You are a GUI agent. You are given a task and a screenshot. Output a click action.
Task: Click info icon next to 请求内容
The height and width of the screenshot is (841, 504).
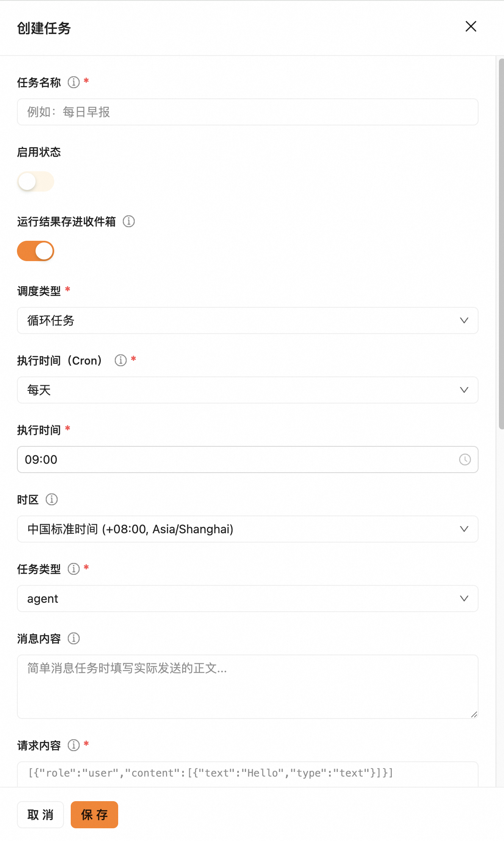[x=74, y=745]
